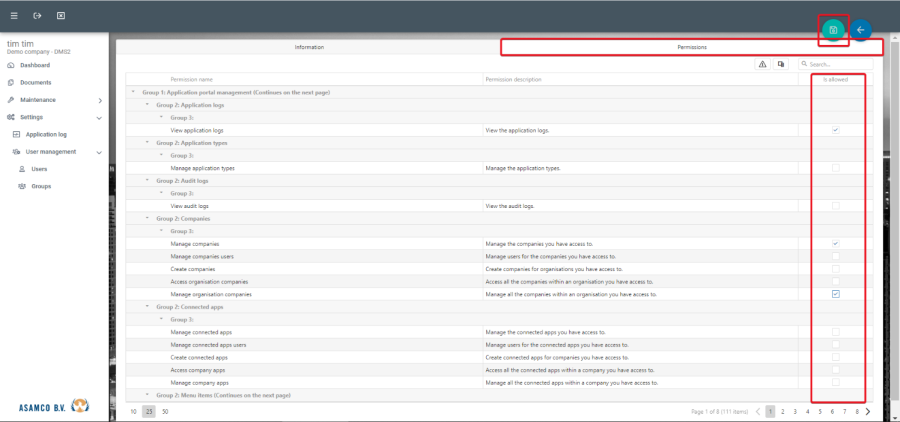Select the Permissions tab
This screenshot has height=422, width=900.
[692, 47]
